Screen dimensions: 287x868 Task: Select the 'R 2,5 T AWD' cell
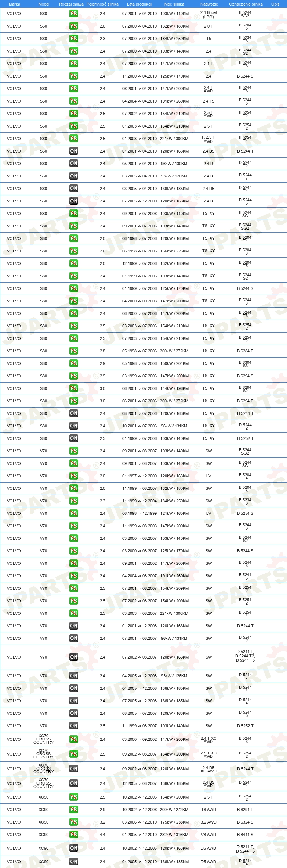click(x=208, y=139)
